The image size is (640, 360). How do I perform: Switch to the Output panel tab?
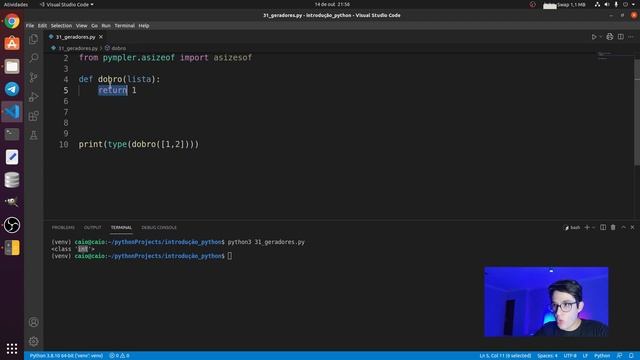coord(92,227)
